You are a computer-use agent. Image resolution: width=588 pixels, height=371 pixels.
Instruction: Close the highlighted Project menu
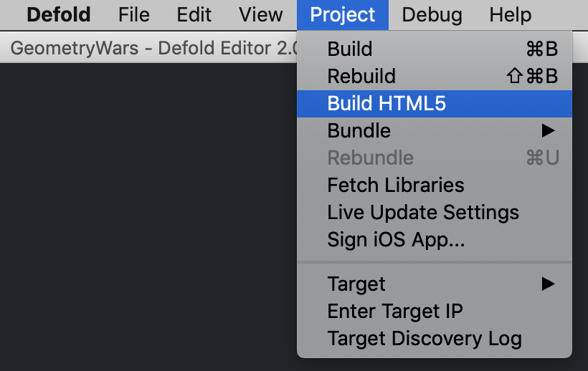click(342, 14)
